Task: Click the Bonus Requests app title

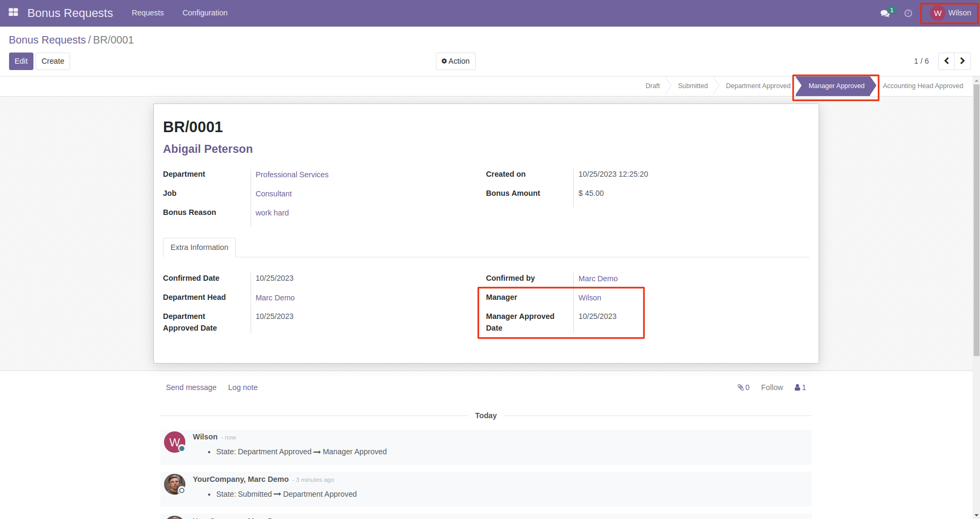Action: coord(70,13)
